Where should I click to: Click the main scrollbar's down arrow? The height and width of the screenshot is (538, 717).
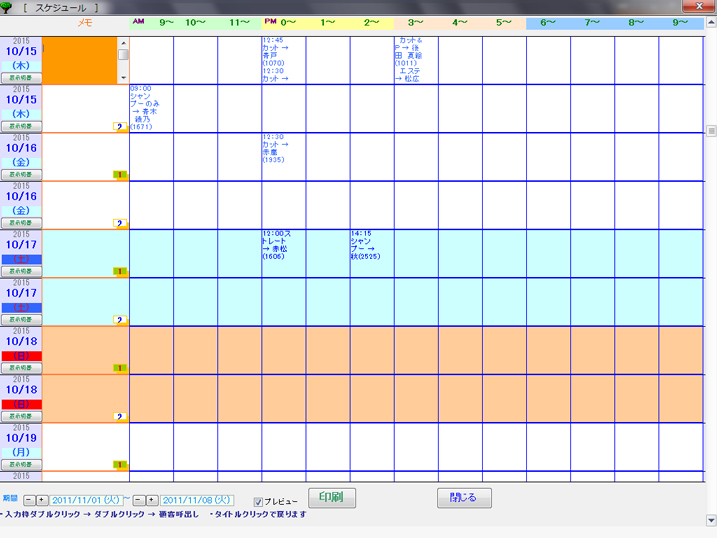711,520
